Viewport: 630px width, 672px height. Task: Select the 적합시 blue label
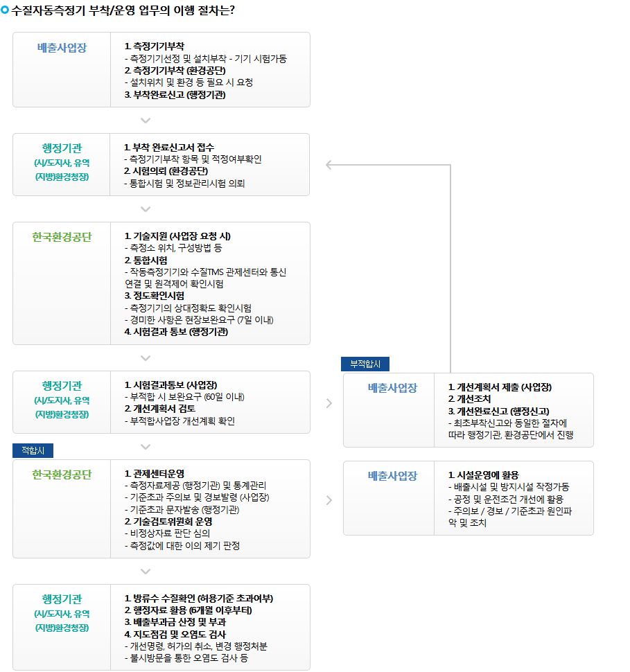tap(33, 451)
